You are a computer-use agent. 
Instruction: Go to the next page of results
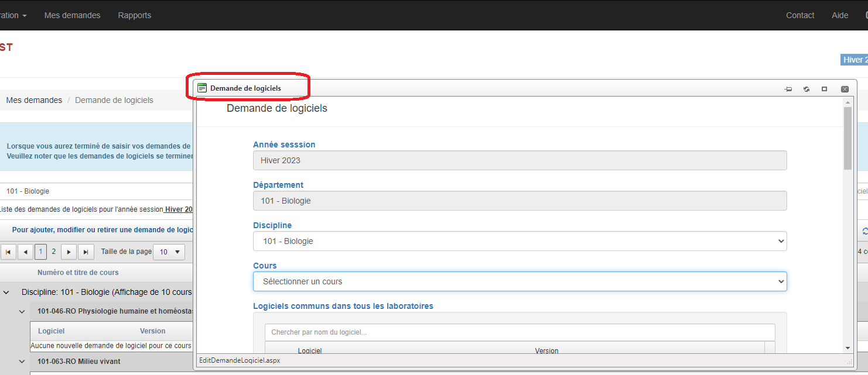[x=69, y=252]
